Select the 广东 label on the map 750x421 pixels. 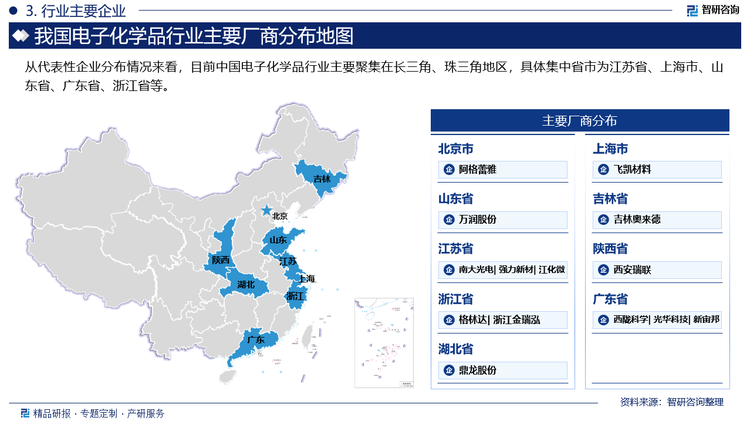click(x=256, y=340)
